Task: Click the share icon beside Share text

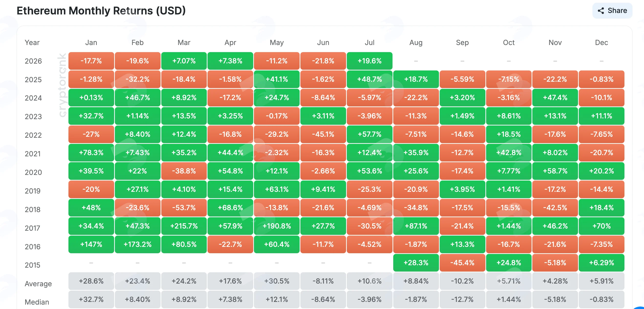Action: (x=601, y=11)
